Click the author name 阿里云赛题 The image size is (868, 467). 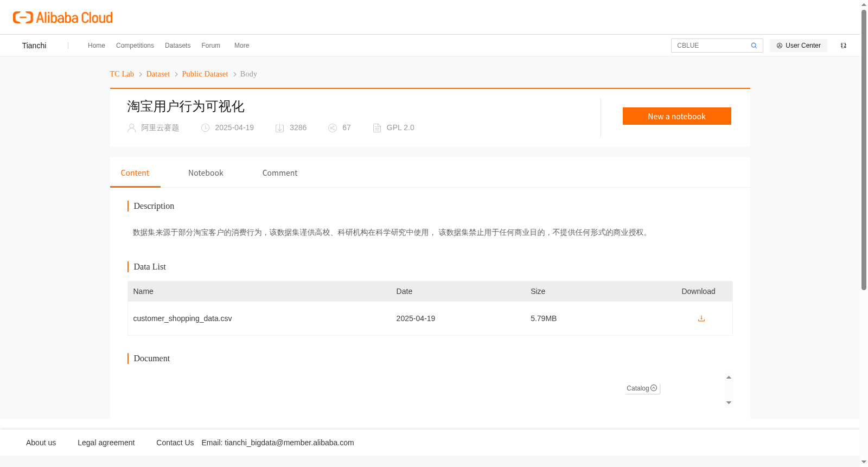(x=160, y=128)
